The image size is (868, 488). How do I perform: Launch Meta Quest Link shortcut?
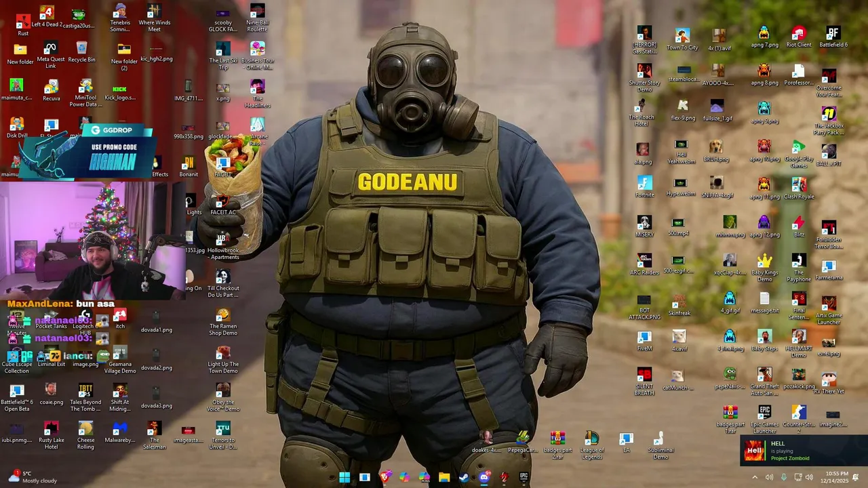[50, 56]
